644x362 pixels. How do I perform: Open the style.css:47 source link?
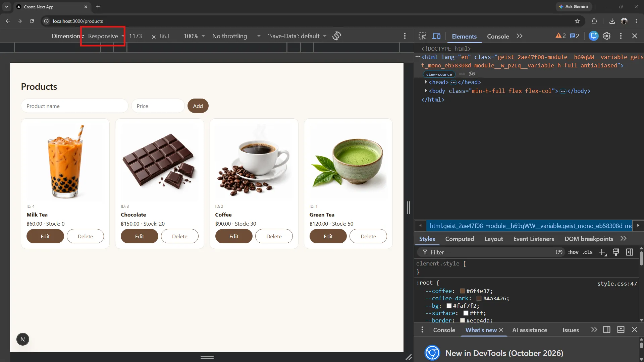click(617, 284)
